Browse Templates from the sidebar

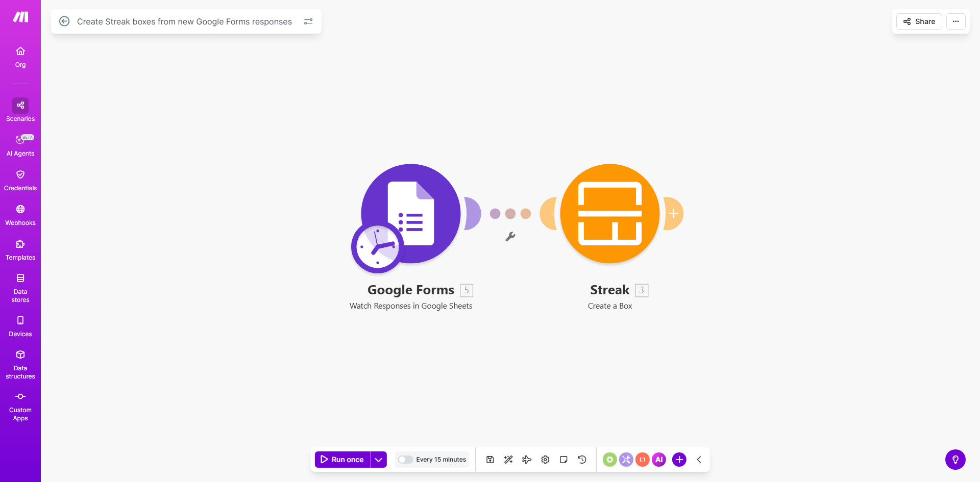click(20, 250)
